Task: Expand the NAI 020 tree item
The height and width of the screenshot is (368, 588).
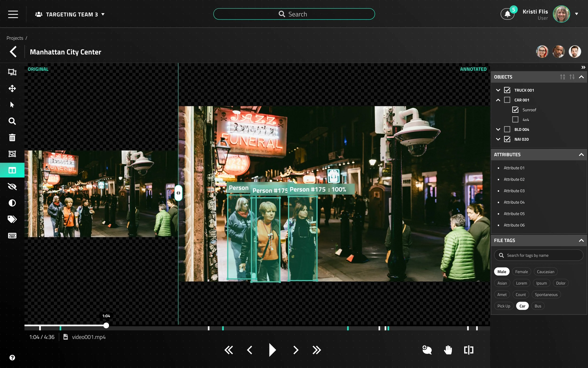Action: click(x=498, y=139)
